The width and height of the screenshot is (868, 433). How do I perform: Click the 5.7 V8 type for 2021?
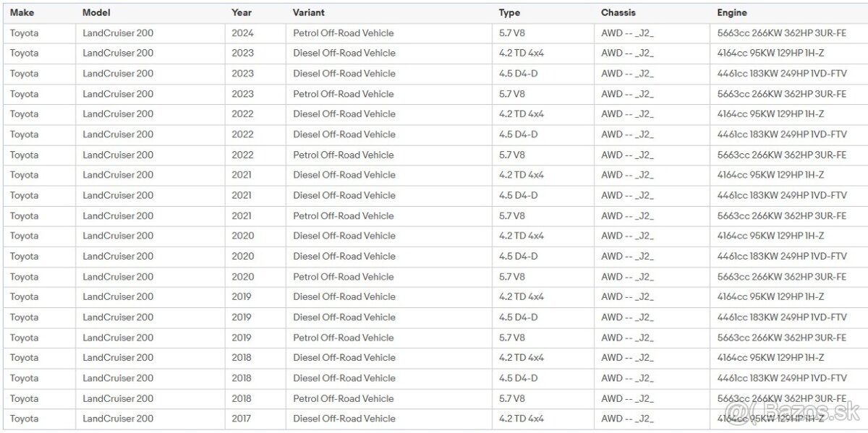click(x=512, y=215)
